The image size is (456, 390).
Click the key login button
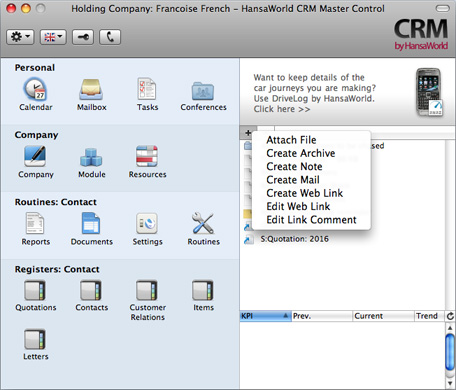click(x=83, y=37)
